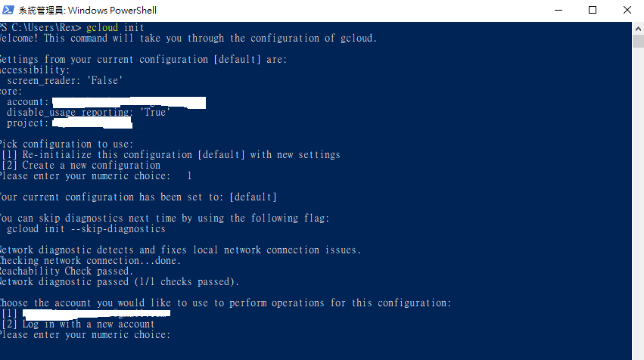
Task: Click the redacted '[1]' account option line
Action: [86, 314]
